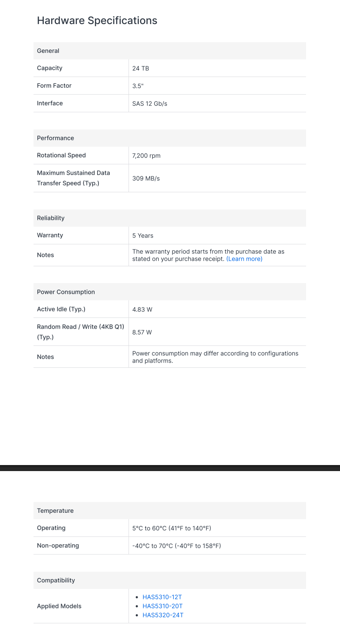This screenshot has width=340, height=644.
Task: Click the 24 TB capacity value
Action: (141, 68)
